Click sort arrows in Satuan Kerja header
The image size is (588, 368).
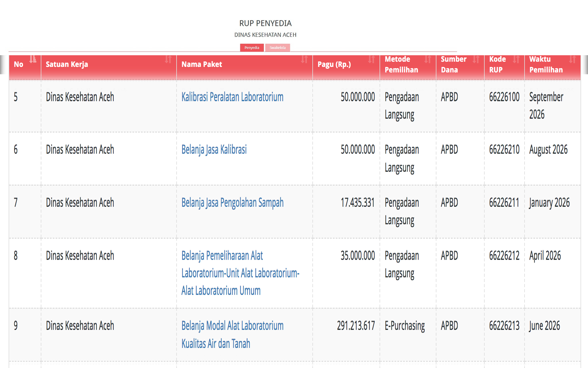[168, 59]
